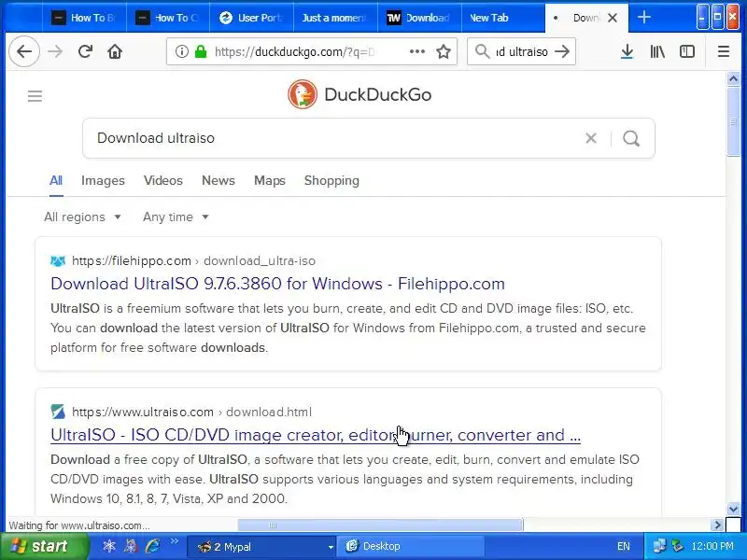747x560 pixels.
Task: Click the EN language indicator
Action: tap(624, 546)
